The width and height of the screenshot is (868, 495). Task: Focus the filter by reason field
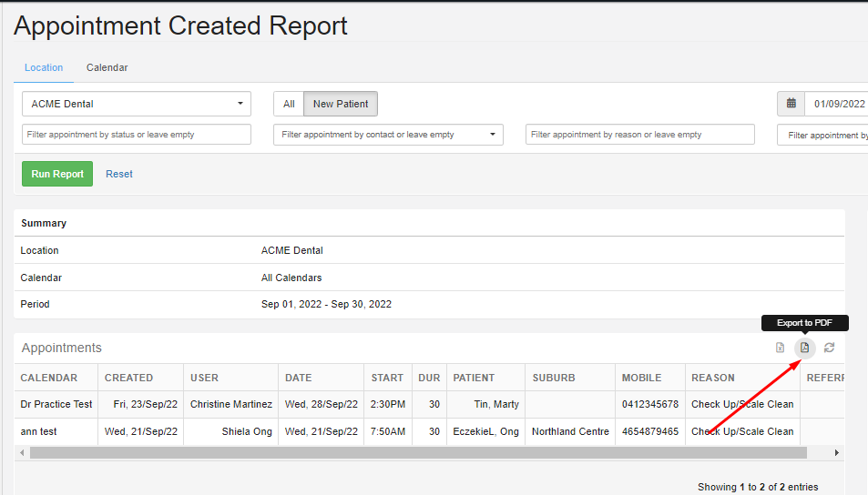[640, 135]
